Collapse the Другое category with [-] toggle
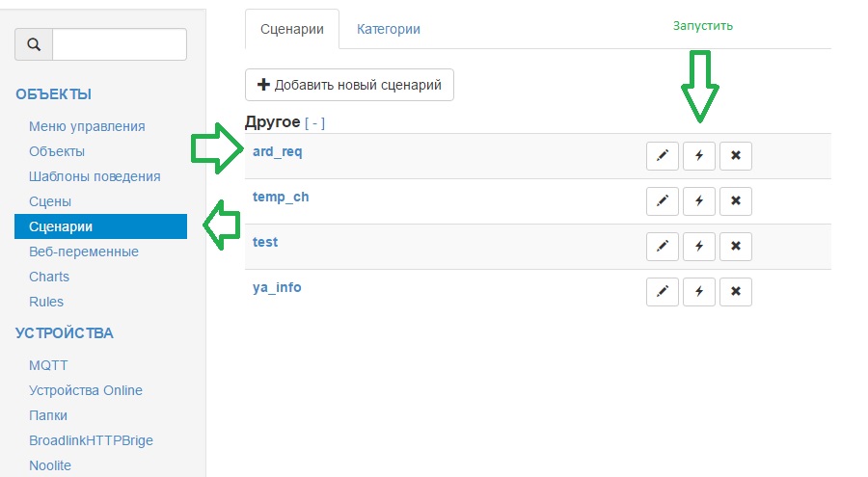This screenshot has width=868, height=477. coord(314,123)
